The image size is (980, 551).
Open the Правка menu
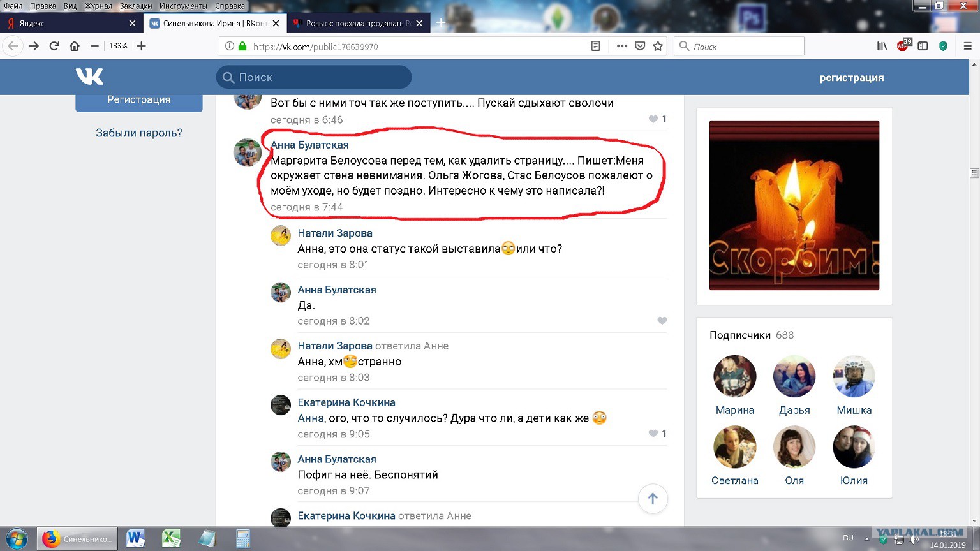pos(43,6)
